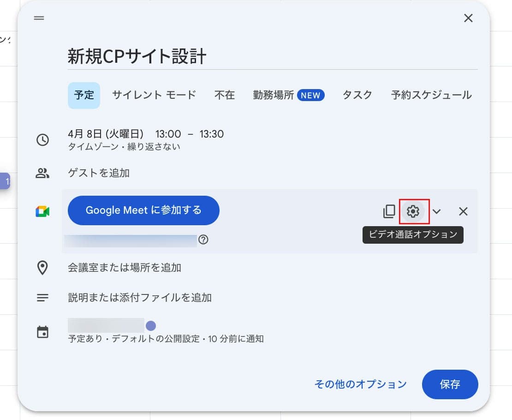Open video call options gear
This screenshot has height=420, width=512.
point(413,211)
